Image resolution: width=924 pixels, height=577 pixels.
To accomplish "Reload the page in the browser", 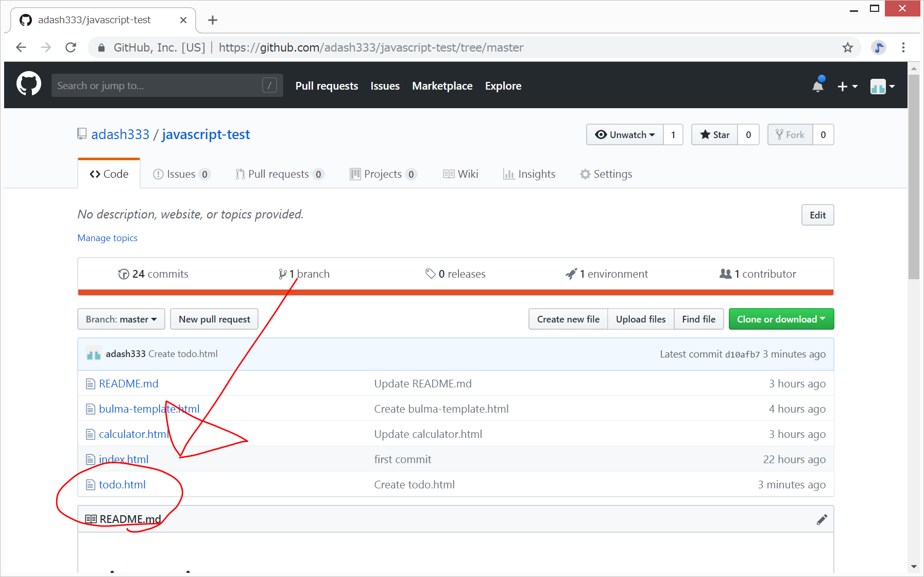I will [71, 47].
